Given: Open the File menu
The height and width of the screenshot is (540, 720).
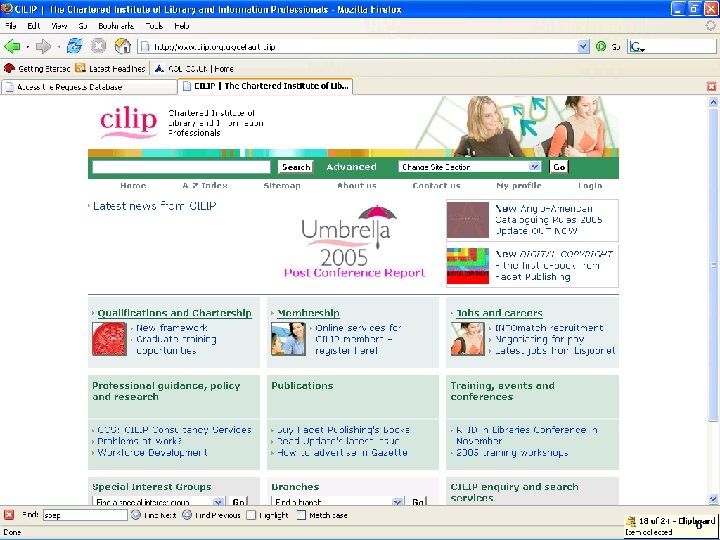Looking at the screenshot, I should coord(11,26).
